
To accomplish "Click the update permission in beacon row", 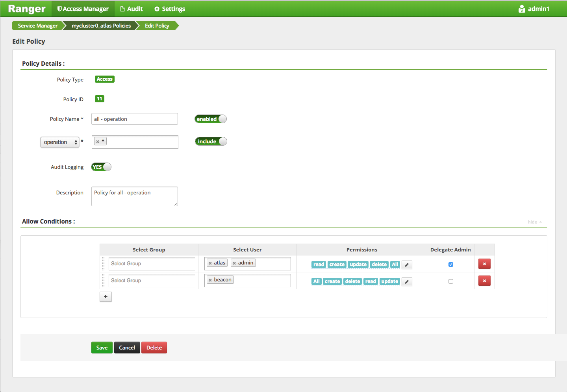I will 390,281.
